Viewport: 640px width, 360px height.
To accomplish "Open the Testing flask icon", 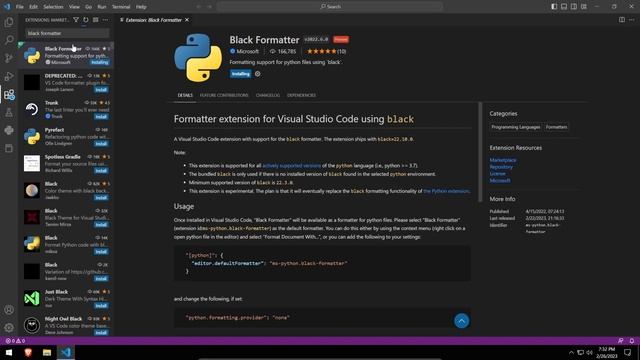I will tap(9, 113).
